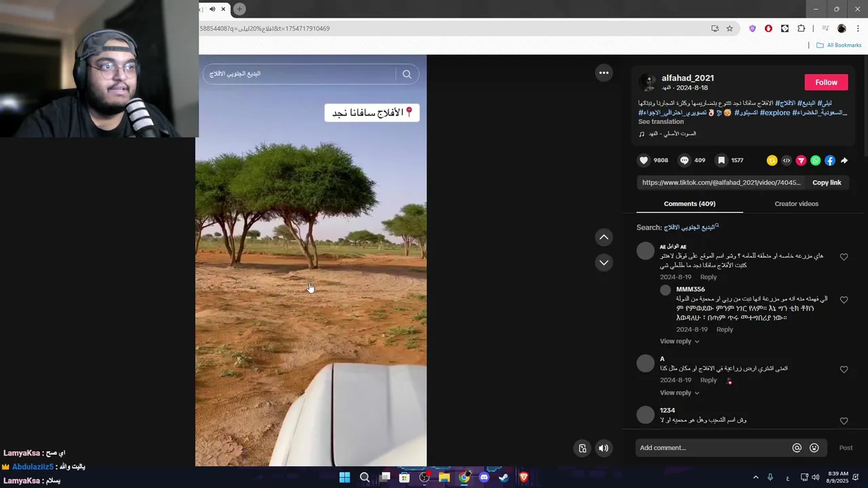Viewport: 868px width, 488px height.
Task: Copy the video link
Action: pos(827,182)
